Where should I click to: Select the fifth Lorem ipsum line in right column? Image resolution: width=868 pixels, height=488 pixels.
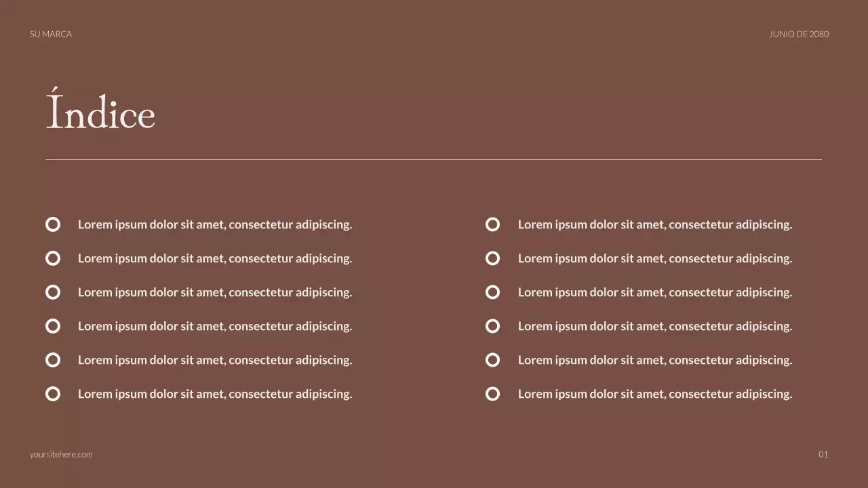pos(654,360)
